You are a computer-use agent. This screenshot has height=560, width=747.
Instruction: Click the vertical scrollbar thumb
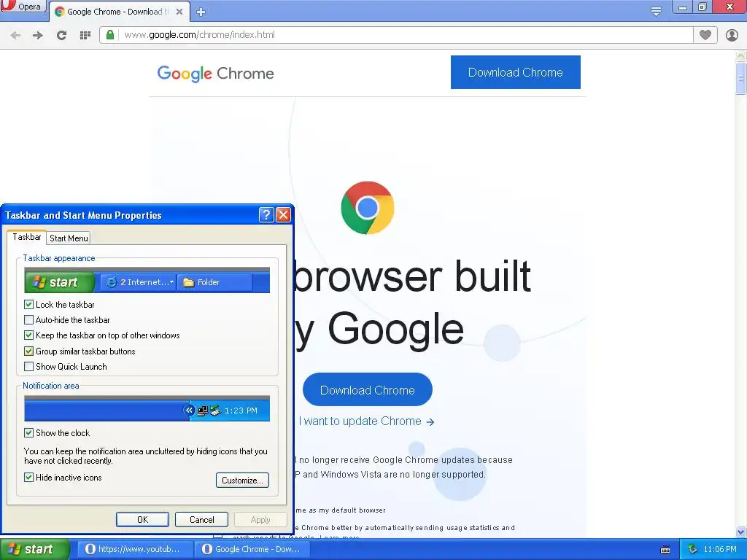(x=740, y=78)
